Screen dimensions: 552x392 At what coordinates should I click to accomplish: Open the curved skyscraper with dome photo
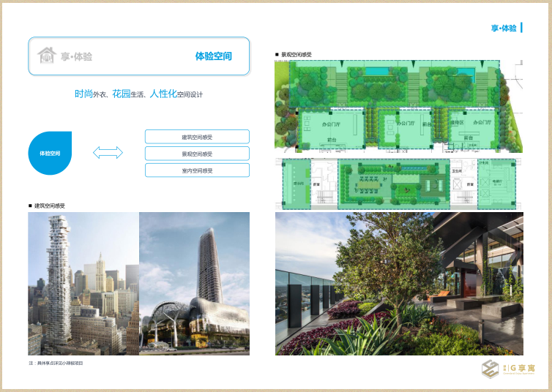(195, 284)
